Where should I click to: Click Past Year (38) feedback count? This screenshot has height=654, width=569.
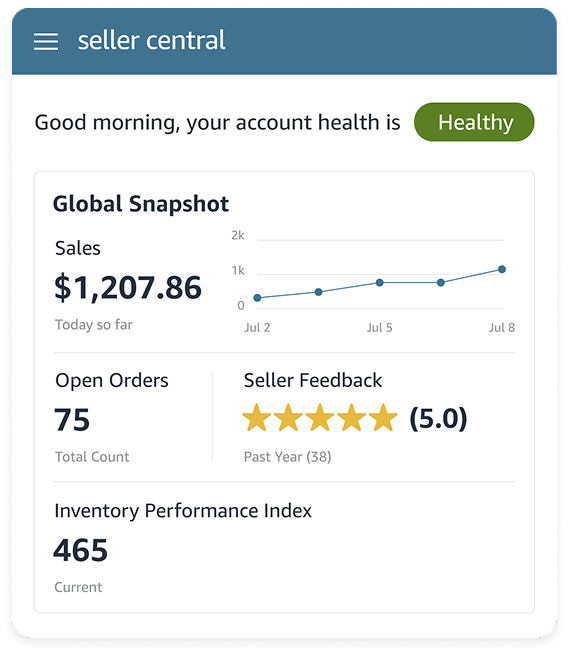click(287, 457)
